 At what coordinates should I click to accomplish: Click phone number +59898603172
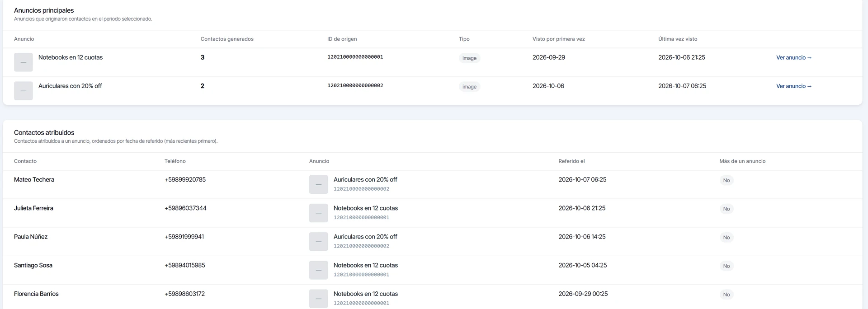[x=185, y=294]
